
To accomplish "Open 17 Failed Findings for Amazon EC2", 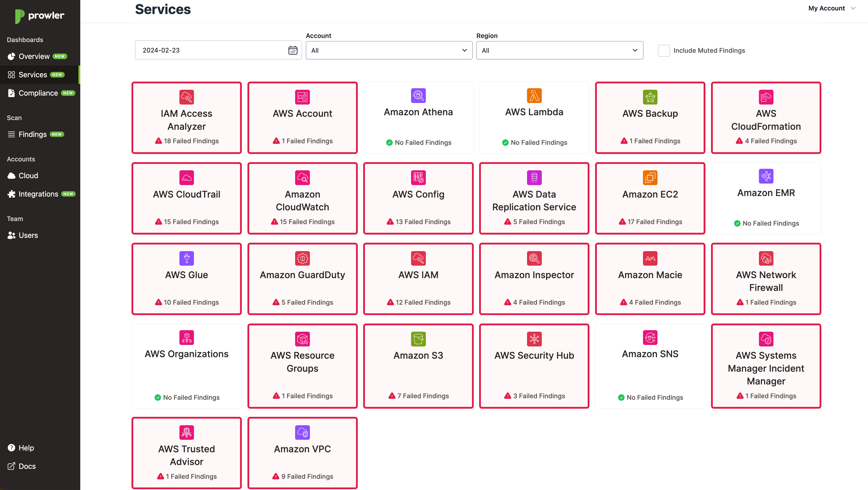I will 650,222.
